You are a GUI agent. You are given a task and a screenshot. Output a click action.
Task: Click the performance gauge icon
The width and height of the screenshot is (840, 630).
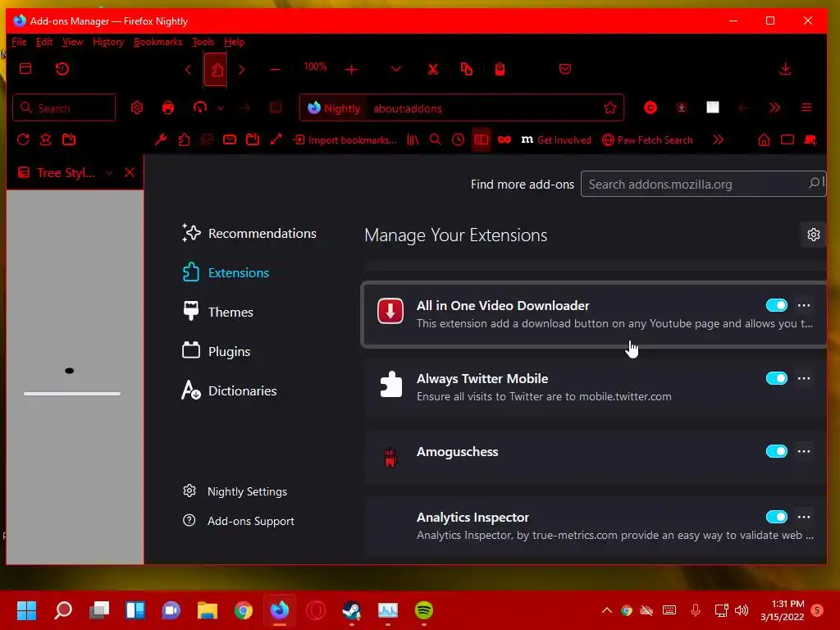coord(200,107)
